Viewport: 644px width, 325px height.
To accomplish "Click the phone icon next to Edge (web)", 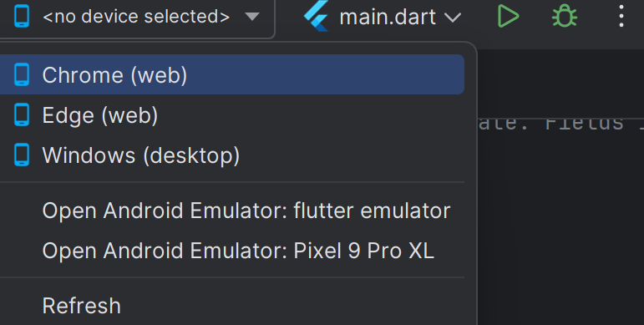I will [x=22, y=114].
